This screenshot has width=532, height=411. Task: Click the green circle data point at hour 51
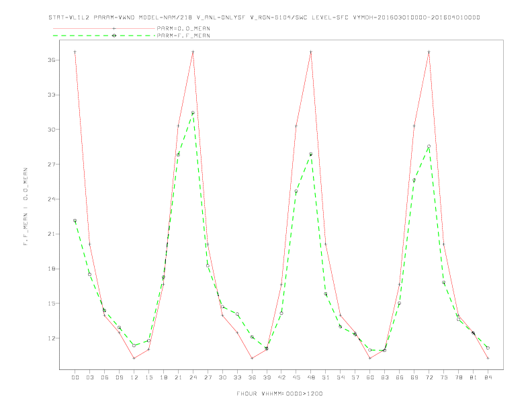pos(326,294)
